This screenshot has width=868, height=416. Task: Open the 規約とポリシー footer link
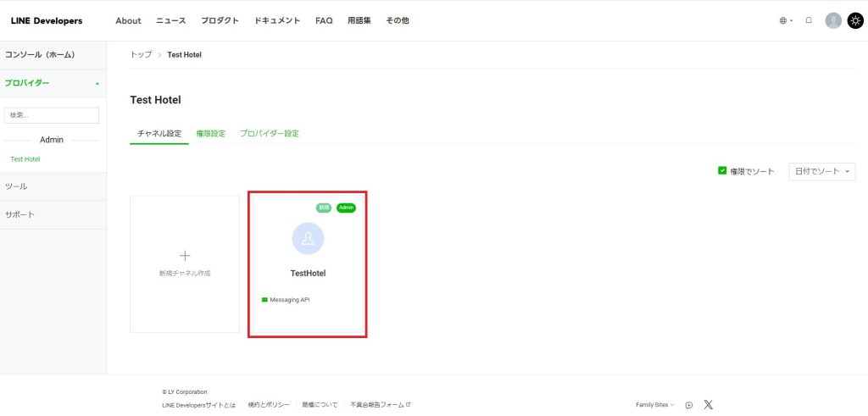(269, 405)
